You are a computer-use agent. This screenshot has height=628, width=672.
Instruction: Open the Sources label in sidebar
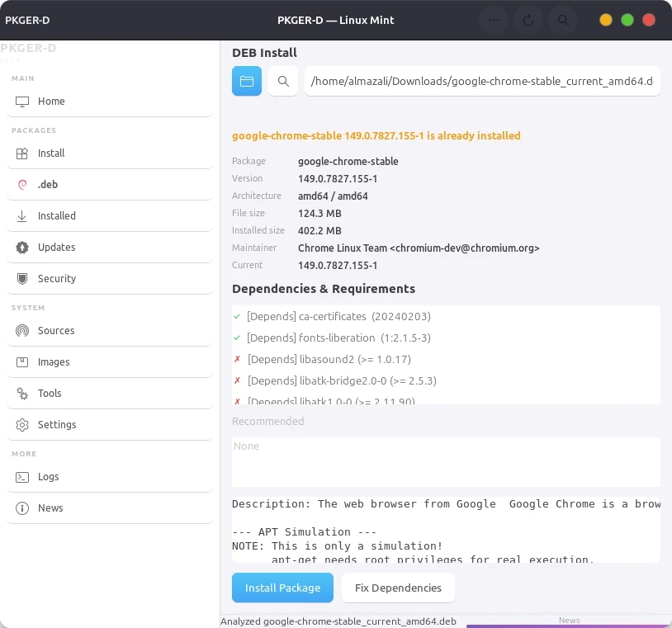(x=56, y=331)
